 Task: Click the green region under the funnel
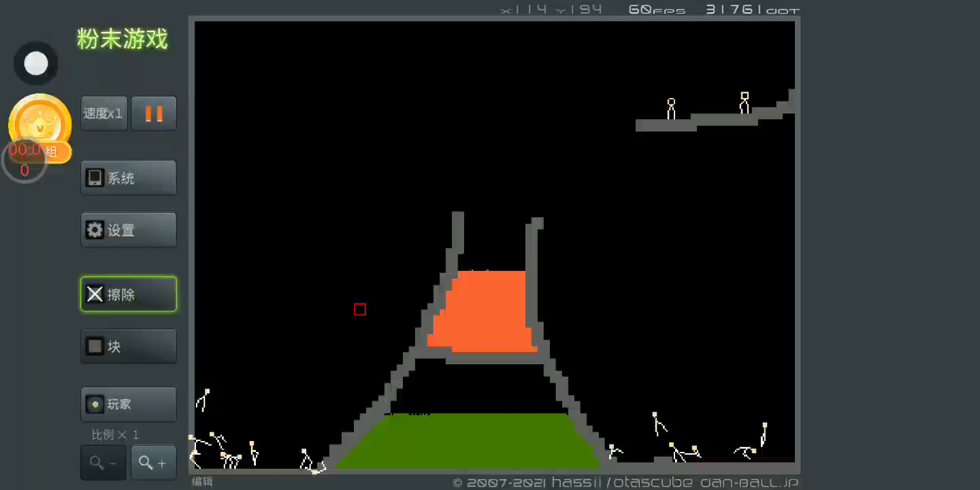(470, 441)
